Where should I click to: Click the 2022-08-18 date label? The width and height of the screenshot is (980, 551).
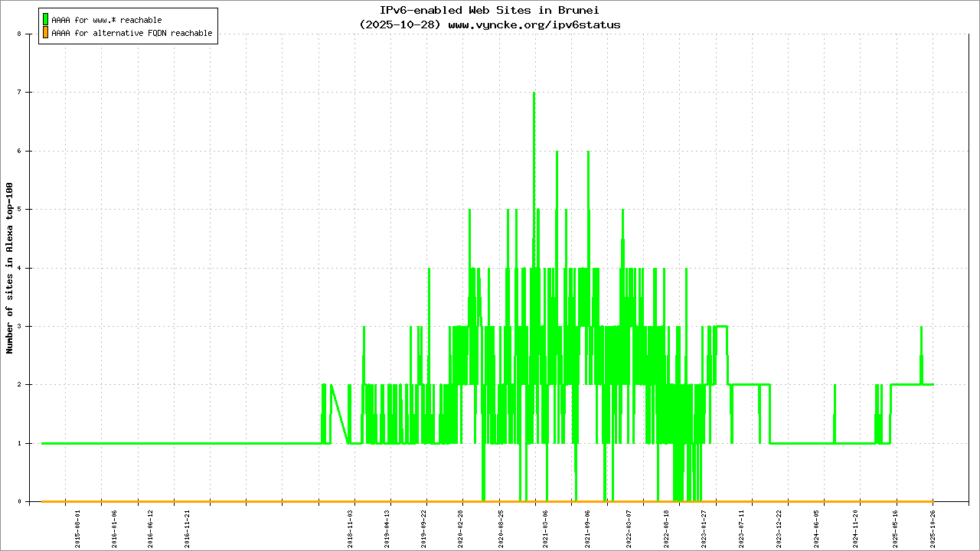[x=667, y=529]
